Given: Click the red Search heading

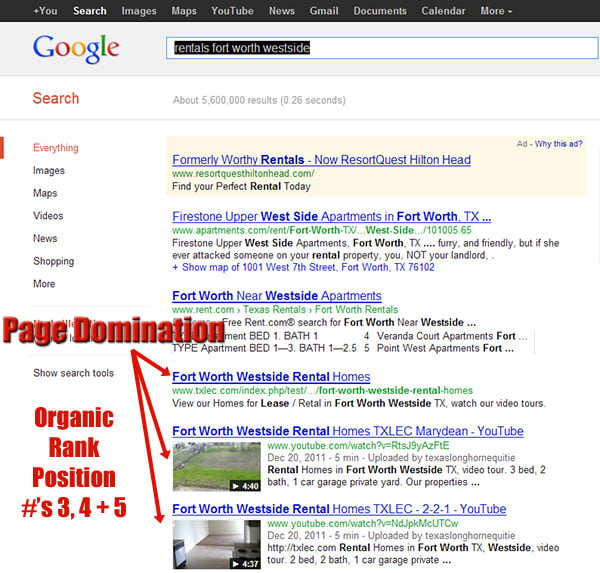Looking at the screenshot, I should [x=56, y=98].
